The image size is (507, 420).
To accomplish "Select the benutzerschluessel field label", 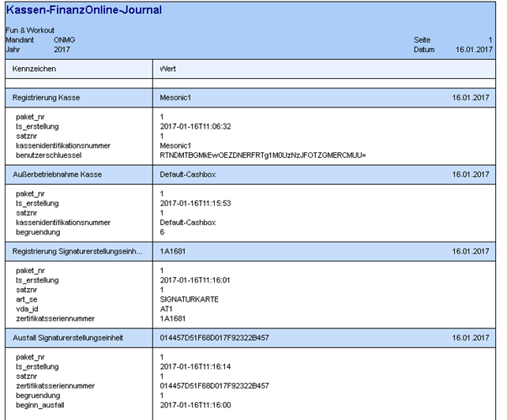I will 51,154.
